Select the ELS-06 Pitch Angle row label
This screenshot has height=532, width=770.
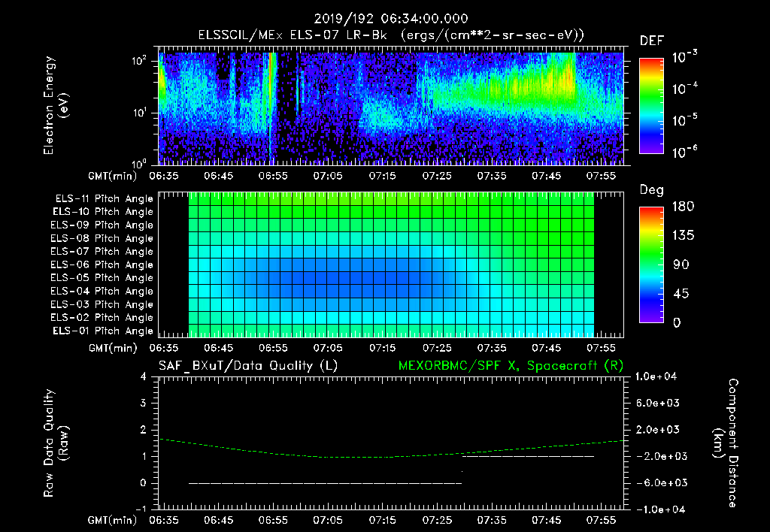coord(102,264)
